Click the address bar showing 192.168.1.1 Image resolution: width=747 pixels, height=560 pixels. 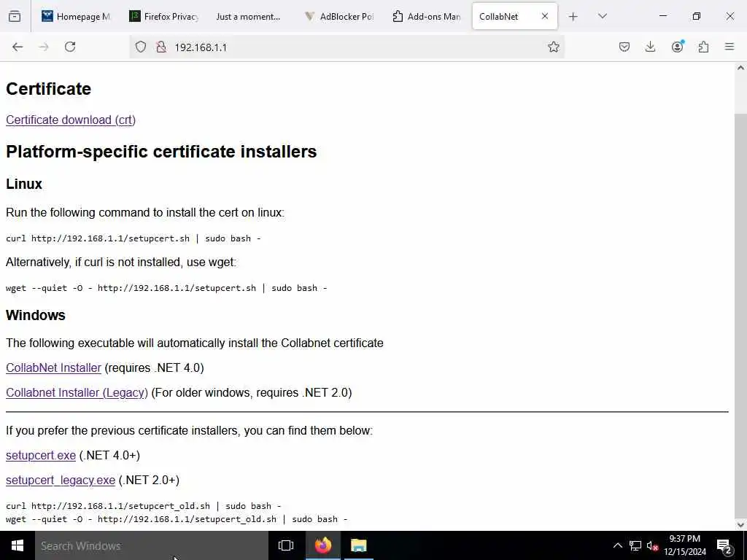pos(347,47)
